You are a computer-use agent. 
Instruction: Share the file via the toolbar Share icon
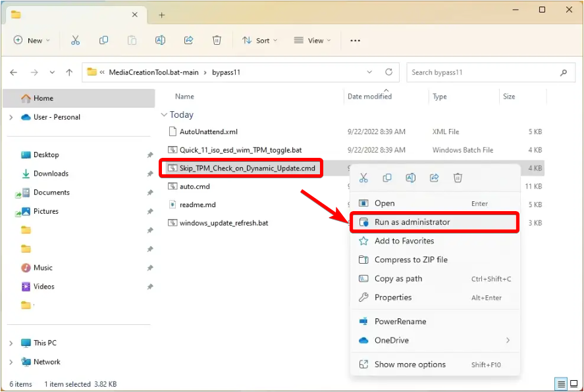tap(188, 40)
